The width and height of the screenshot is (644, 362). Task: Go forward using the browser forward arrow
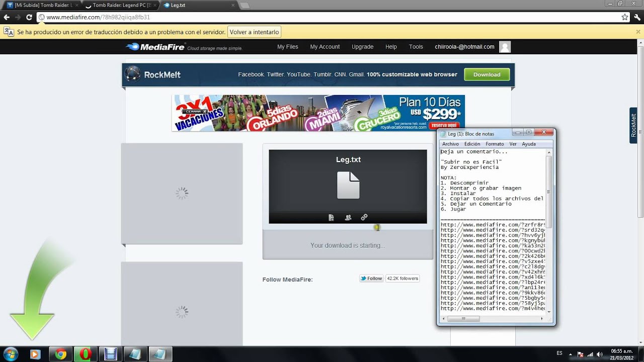point(18,17)
